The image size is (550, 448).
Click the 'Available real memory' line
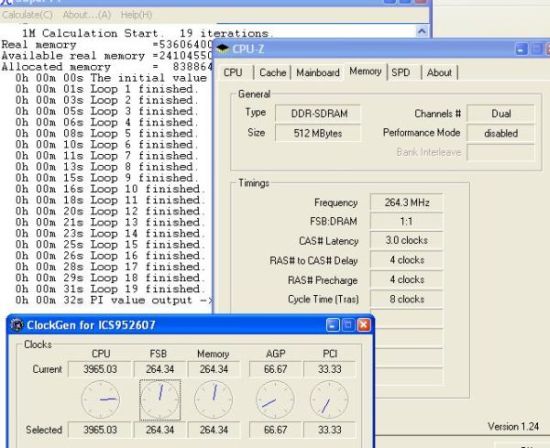pyautogui.click(x=107, y=56)
